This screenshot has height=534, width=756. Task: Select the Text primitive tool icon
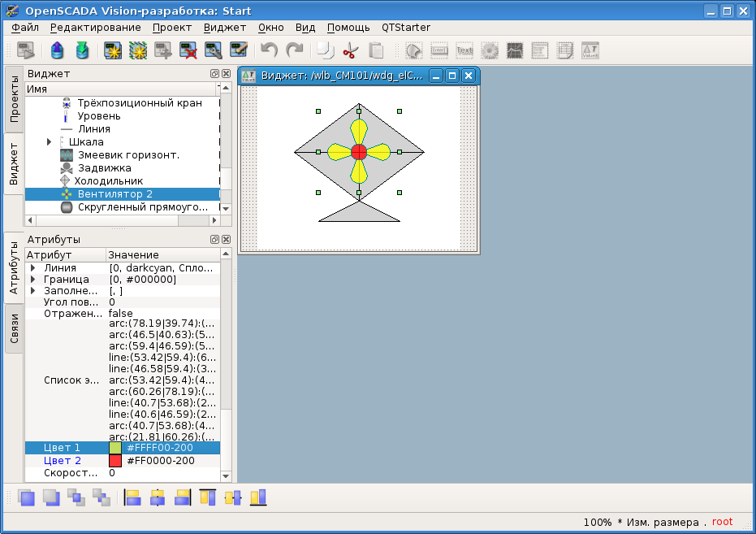point(464,51)
